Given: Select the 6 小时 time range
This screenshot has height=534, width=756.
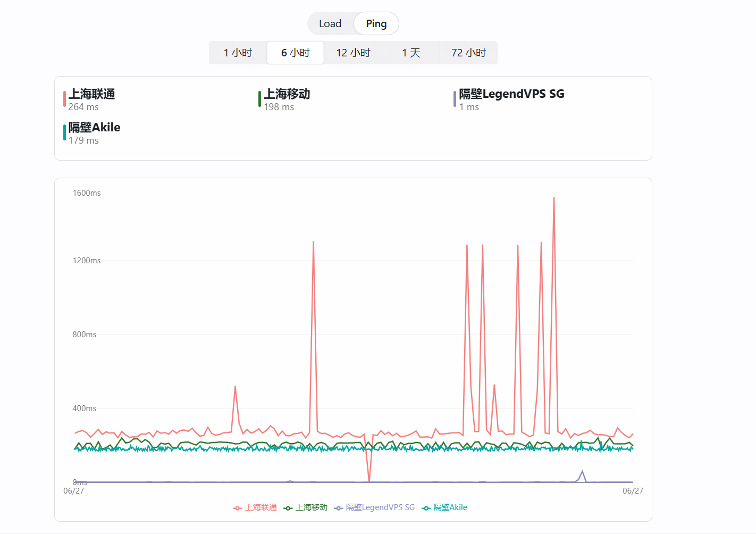Looking at the screenshot, I should click(x=295, y=53).
